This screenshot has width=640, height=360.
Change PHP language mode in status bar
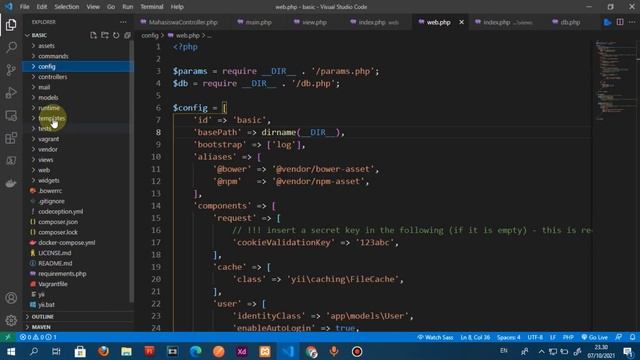click(568, 337)
